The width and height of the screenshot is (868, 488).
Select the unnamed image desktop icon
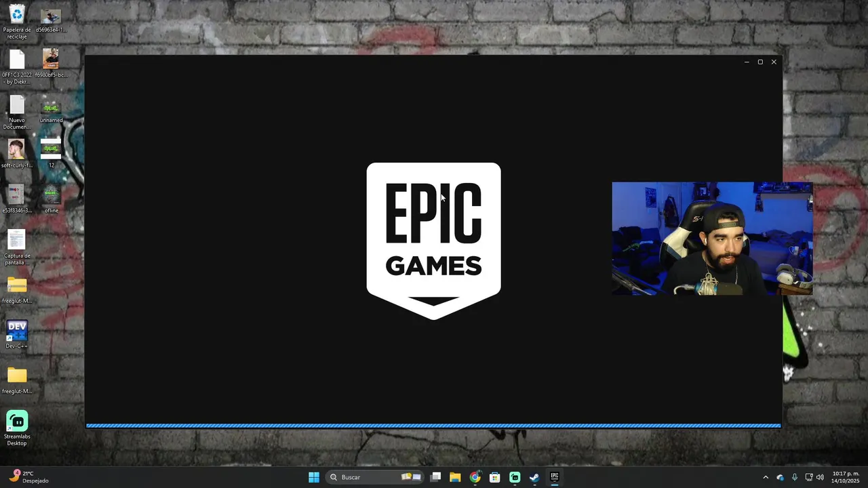pyautogui.click(x=51, y=112)
